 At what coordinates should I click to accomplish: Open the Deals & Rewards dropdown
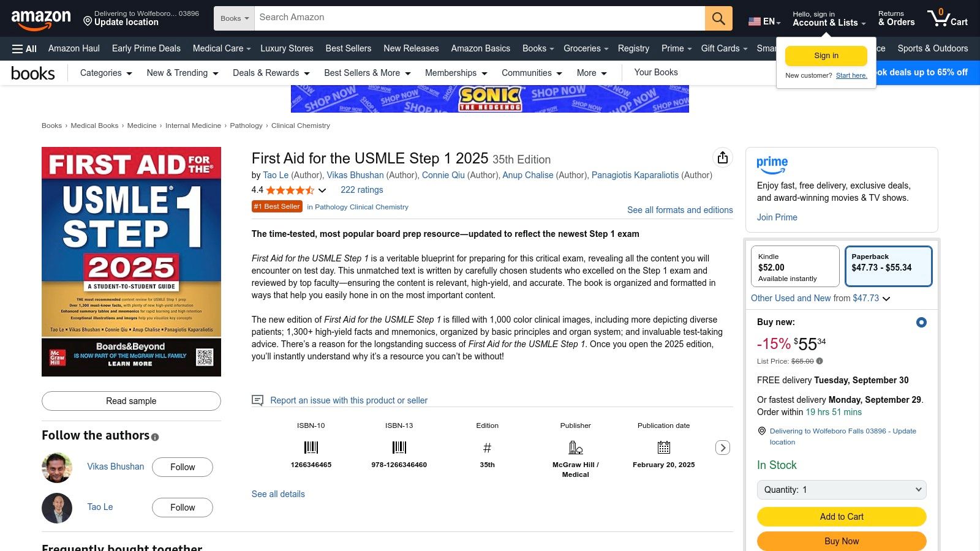click(x=271, y=73)
